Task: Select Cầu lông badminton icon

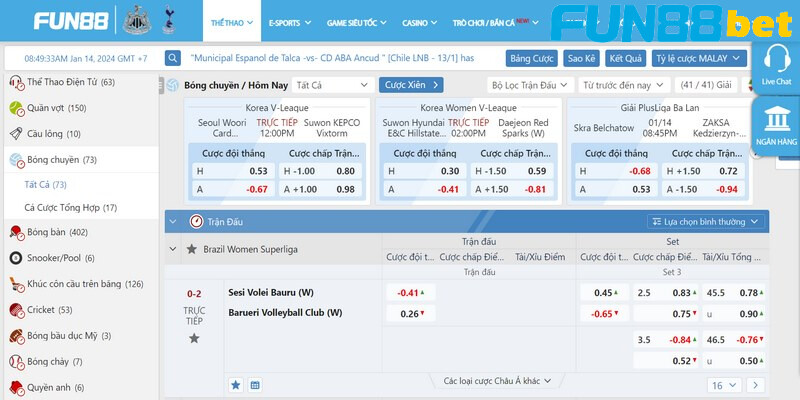Action: pos(16,134)
